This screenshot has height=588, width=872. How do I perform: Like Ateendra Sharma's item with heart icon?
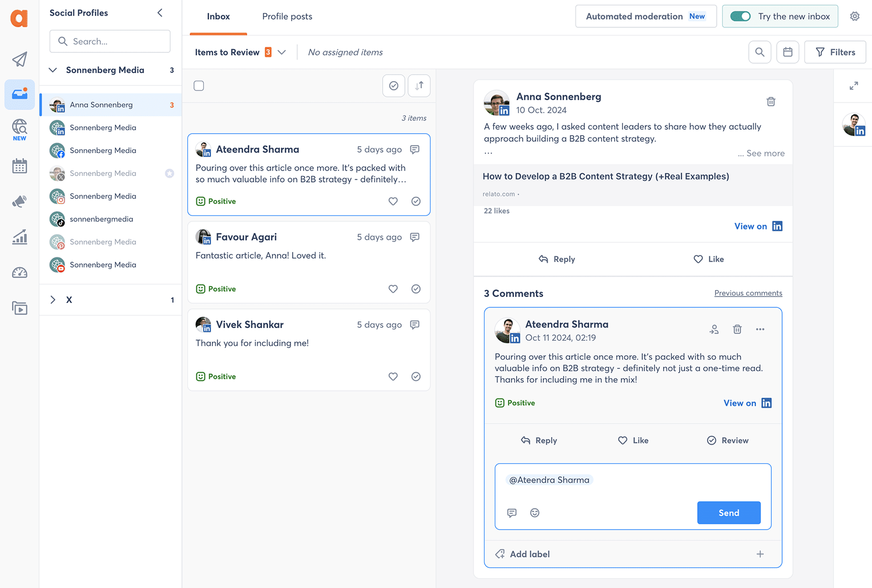coord(393,201)
